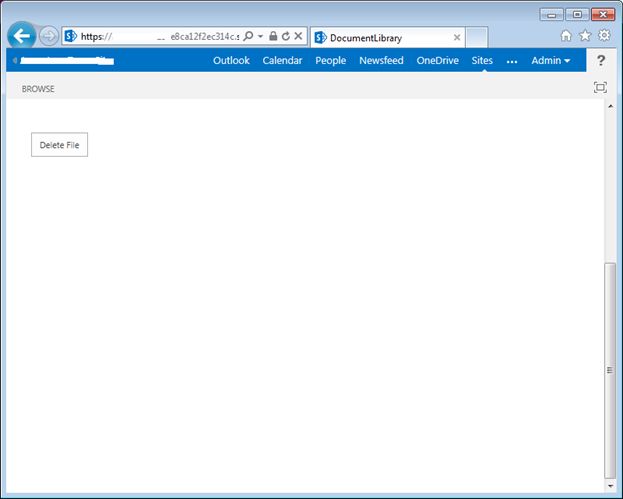Click the SharePoint icon in address bar
The width and height of the screenshot is (623, 499).
(x=70, y=36)
